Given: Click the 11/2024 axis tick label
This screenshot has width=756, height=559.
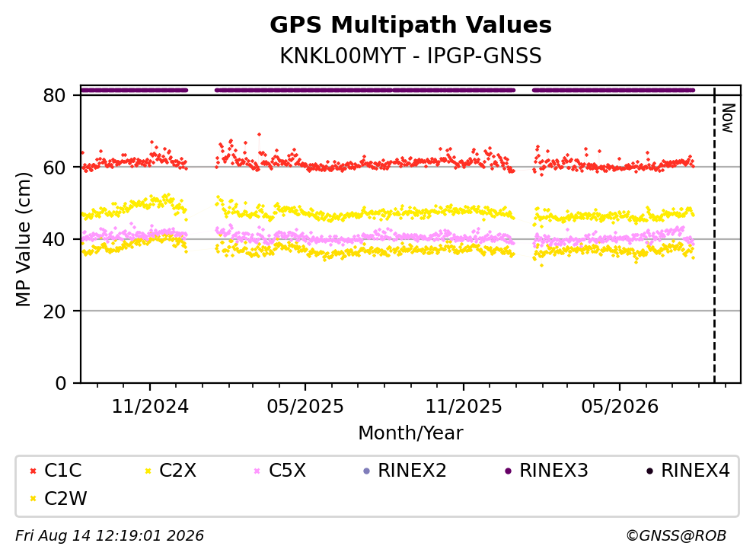Looking at the screenshot, I should (150, 407).
